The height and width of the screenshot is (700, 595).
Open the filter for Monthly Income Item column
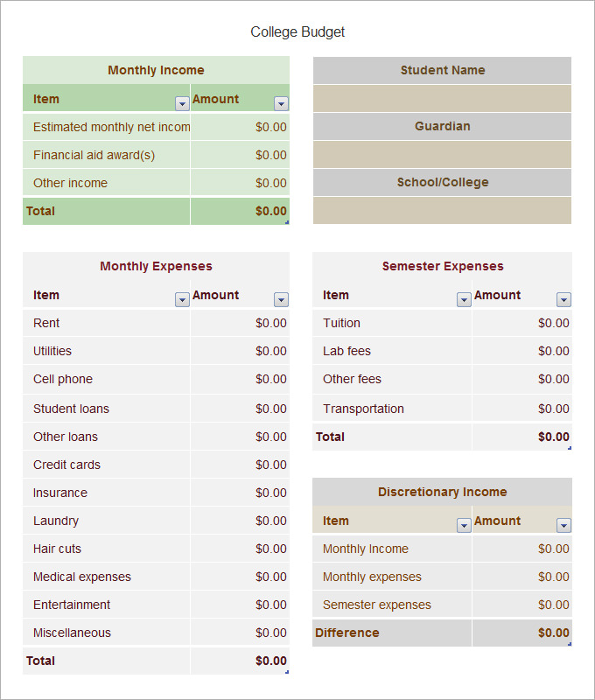click(x=182, y=102)
